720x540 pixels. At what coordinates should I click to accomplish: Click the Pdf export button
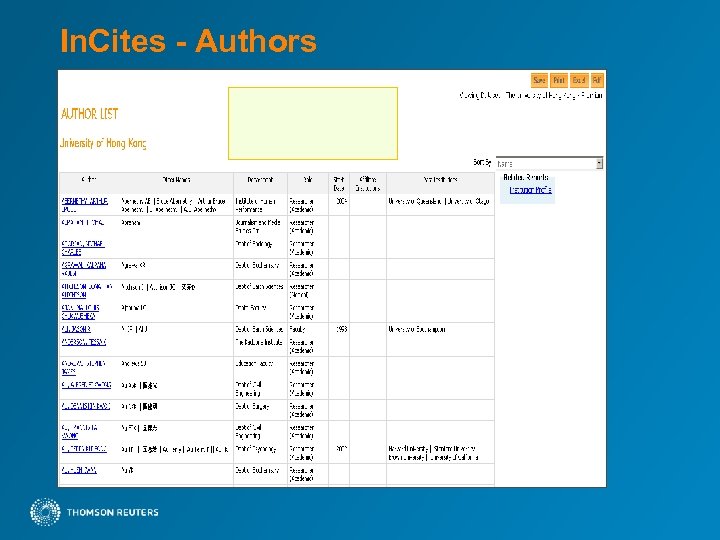596,80
